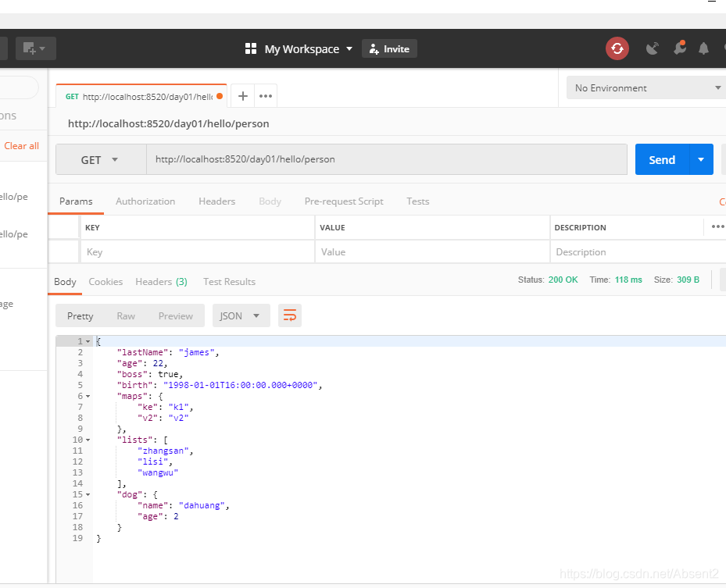This screenshot has width=726, height=588.
Task: Open Send button dropdown arrow
Action: click(701, 159)
